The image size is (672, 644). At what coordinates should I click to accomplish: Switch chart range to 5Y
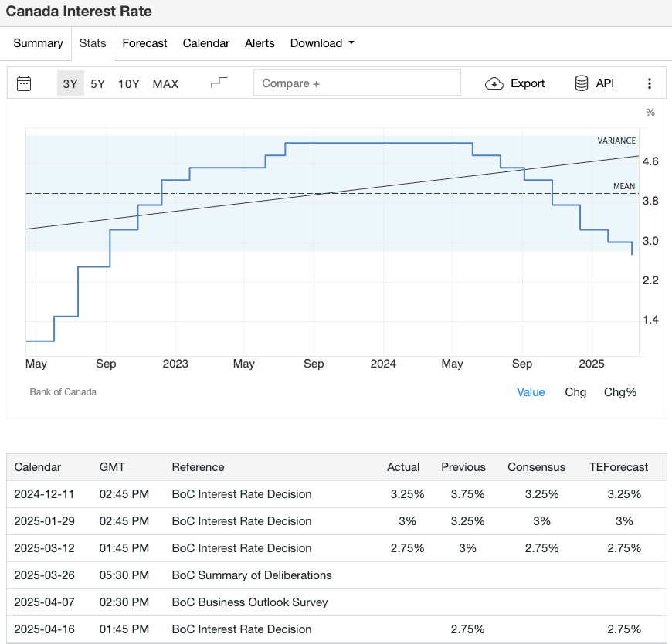pos(97,83)
